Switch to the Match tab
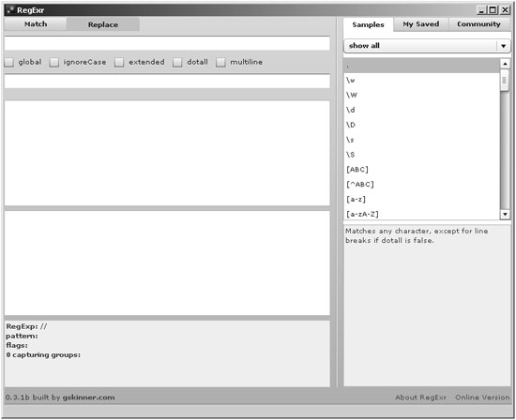The image size is (516, 420). [x=36, y=24]
